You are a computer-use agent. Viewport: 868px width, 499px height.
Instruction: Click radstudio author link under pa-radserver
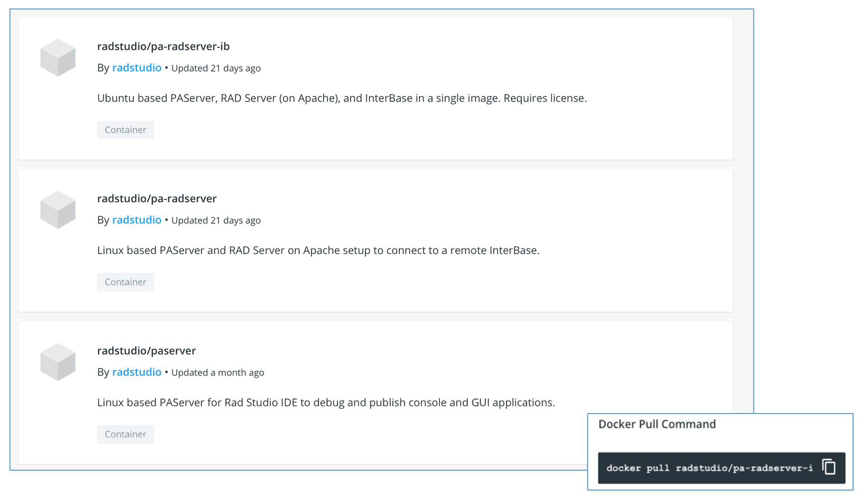click(137, 220)
